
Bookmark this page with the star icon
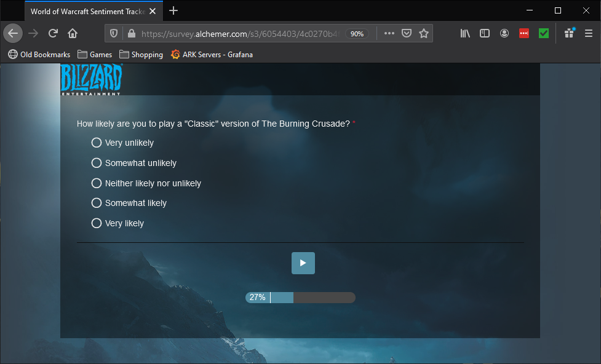(x=424, y=34)
